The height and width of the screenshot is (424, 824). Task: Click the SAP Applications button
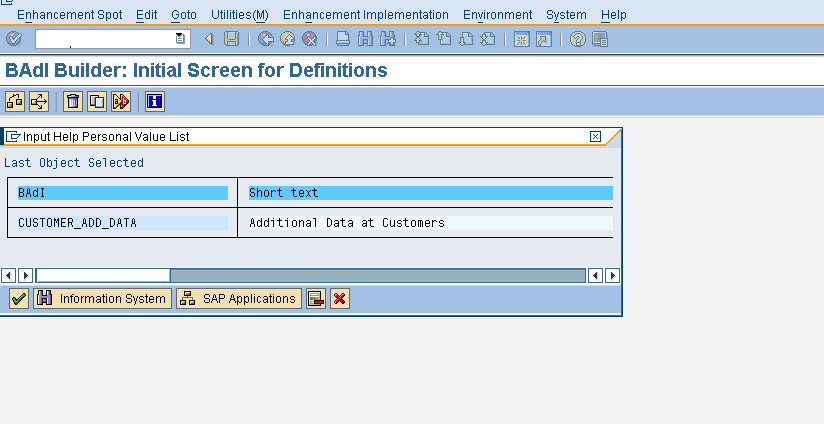(x=239, y=298)
